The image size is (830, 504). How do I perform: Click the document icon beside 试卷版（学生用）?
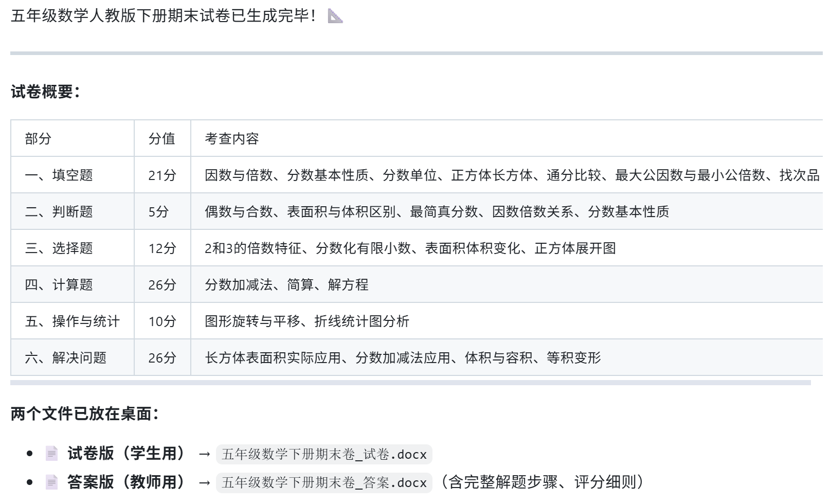pos(52,454)
